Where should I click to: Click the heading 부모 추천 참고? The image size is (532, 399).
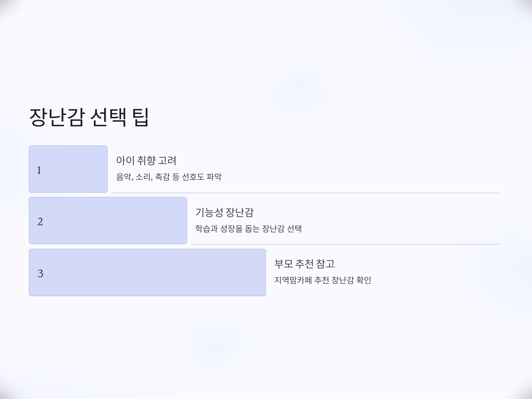305,264
